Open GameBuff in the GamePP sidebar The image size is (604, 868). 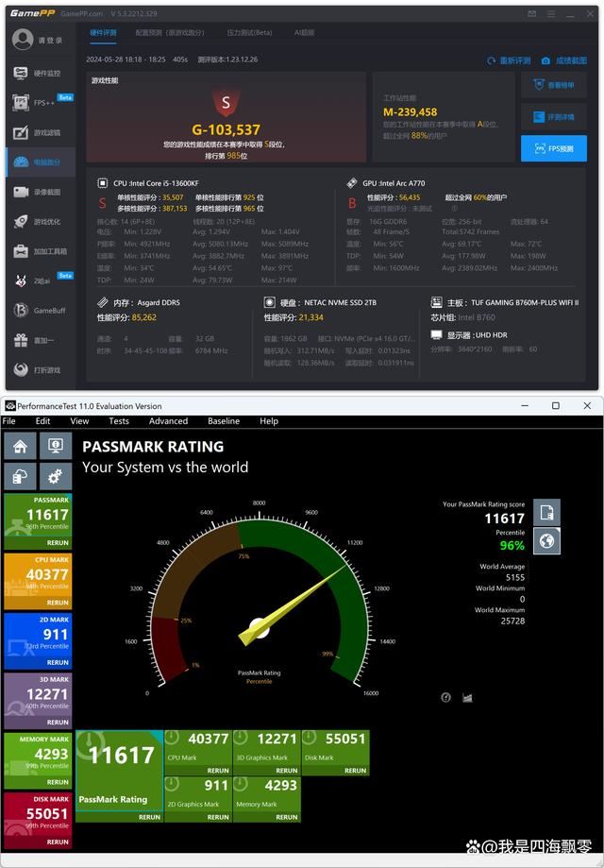[40, 311]
